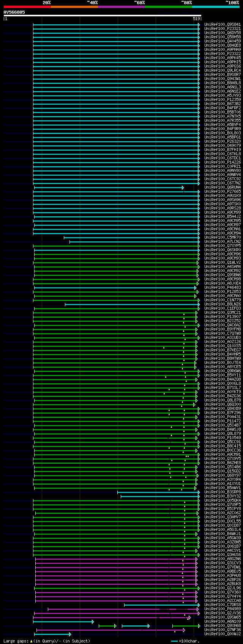Open hit UniRef100_P23322
Image resolution: width=243 pixels, height=644 pixels.
tap(222, 54)
